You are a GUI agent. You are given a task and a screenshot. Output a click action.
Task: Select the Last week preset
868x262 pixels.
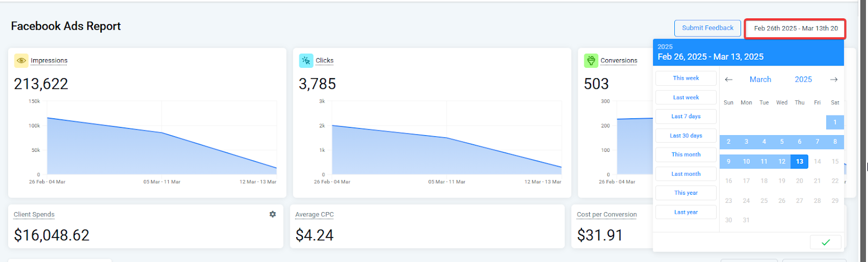686,98
